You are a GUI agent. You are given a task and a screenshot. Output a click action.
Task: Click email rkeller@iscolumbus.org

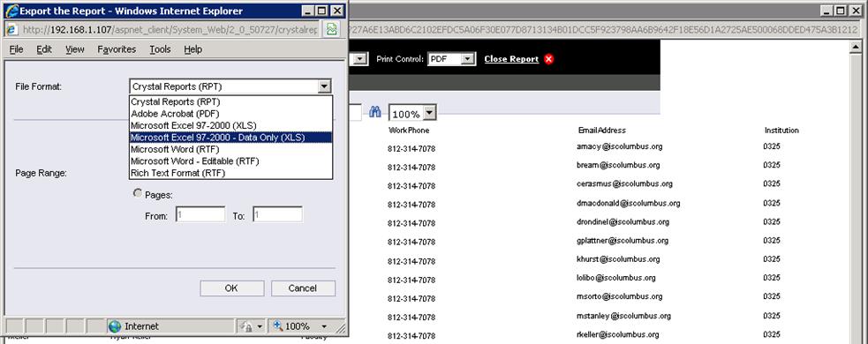(x=618, y=334)
